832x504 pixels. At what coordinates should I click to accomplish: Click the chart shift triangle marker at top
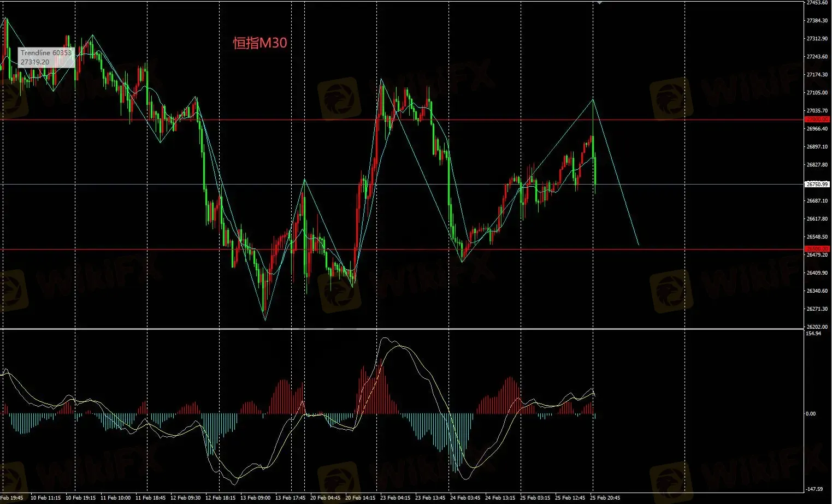click(x=599, y=3)
